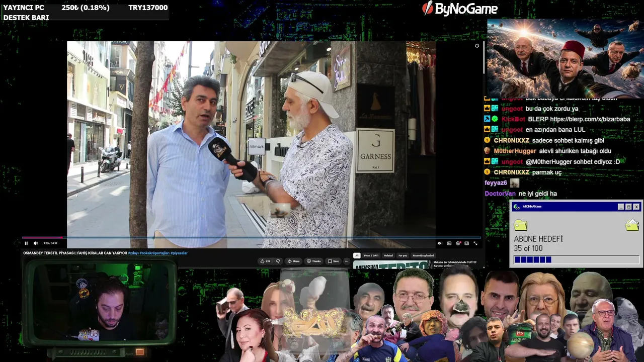Close the ABONMAN.exe window
The image size is (644, 362).
click(x=636, y=207)
